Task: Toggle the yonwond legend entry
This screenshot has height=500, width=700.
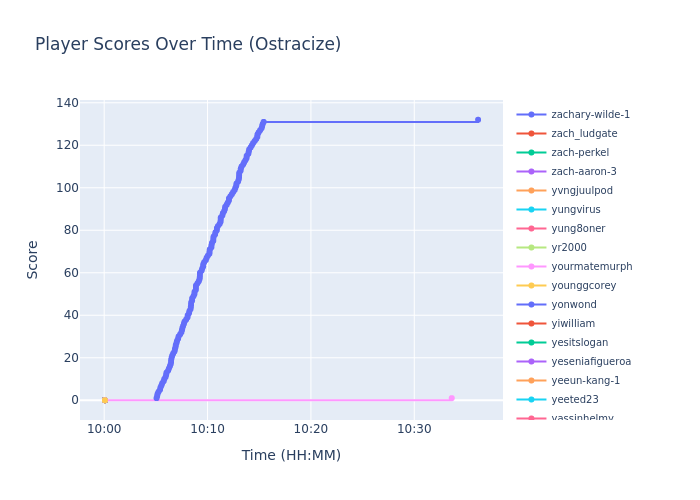Action: [x=573, y=305]
